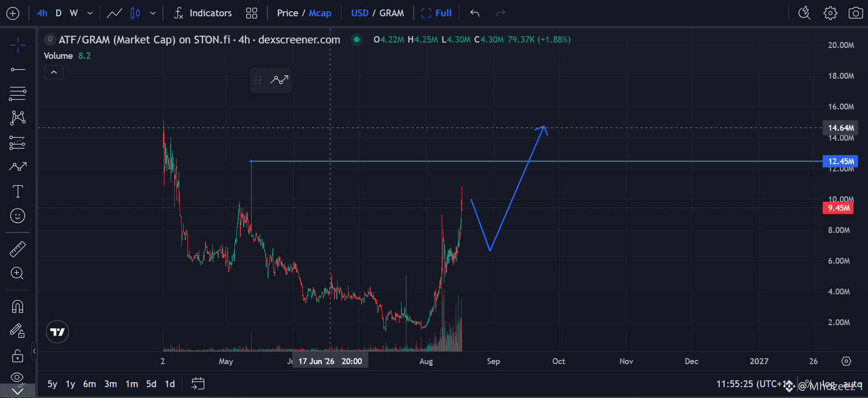The height and width of the screenshot is (398, 868).
Task: Open the Indicators dialog
Action: 203,13
